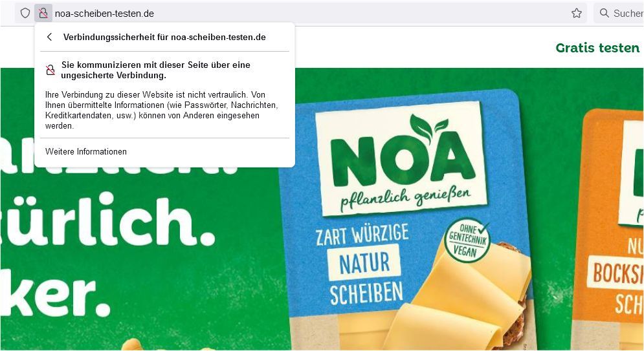
Task: Click the insecure connection padlock icon
Action: point(43,13)
